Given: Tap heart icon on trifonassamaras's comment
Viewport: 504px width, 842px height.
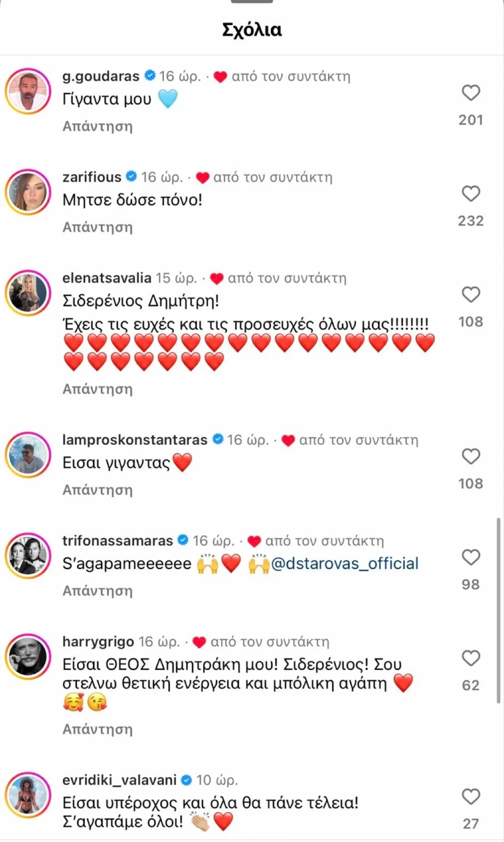Looking at the screenshot, I should 471,557.
